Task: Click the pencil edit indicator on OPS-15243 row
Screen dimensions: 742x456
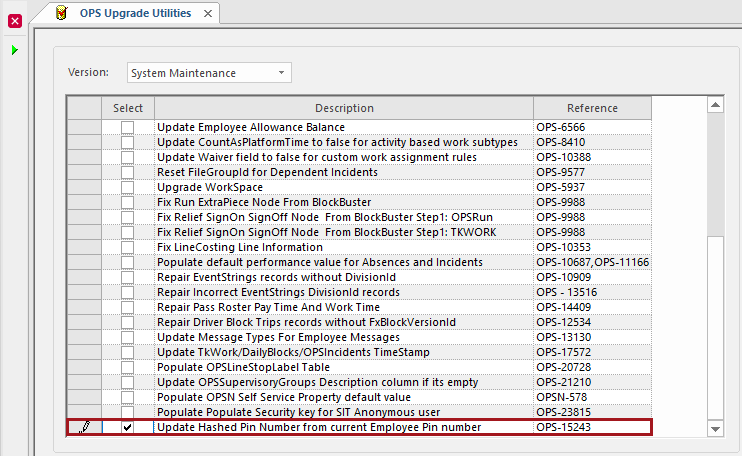Action: 84,427
